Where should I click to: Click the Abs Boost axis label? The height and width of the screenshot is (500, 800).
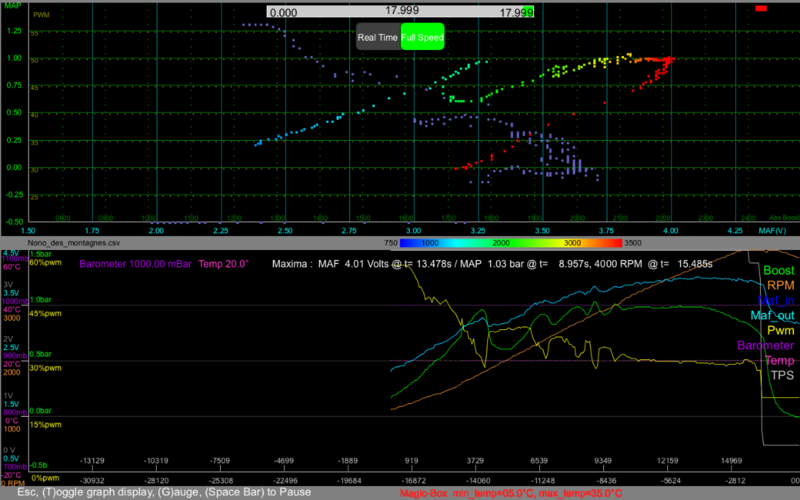click(784, 218)
